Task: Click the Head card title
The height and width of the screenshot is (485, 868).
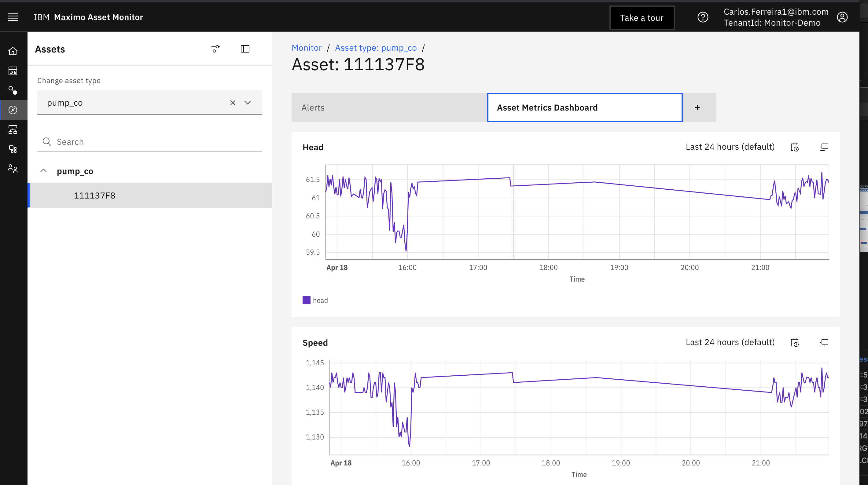Action: click(x=313, y=147)
